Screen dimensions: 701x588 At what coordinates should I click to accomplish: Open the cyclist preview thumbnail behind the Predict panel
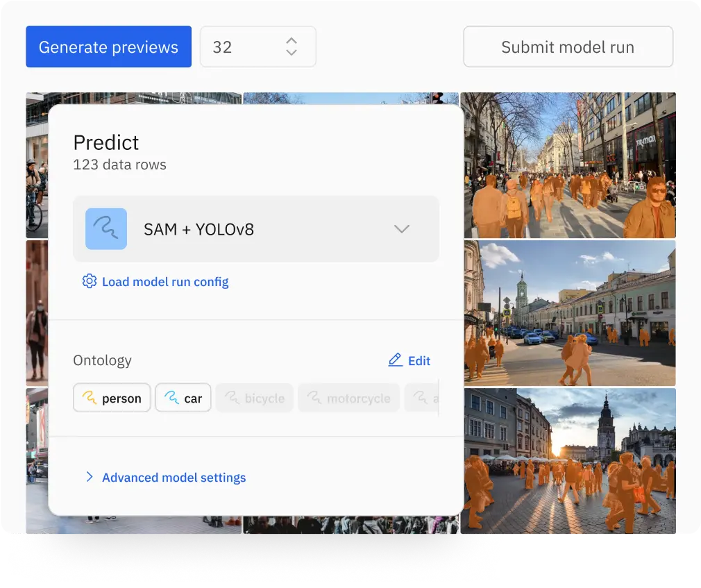(x=37, y=165)
